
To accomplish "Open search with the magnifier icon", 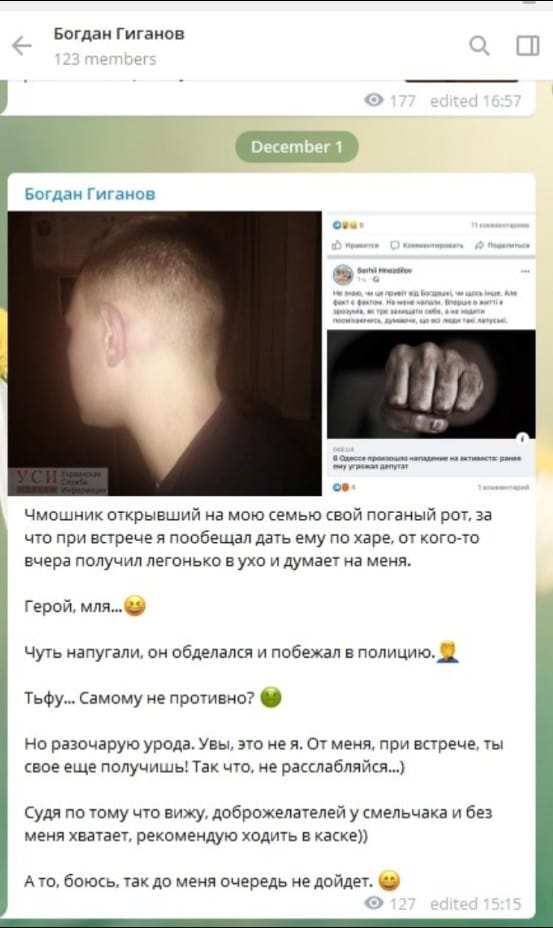I will tap(479, 45).
